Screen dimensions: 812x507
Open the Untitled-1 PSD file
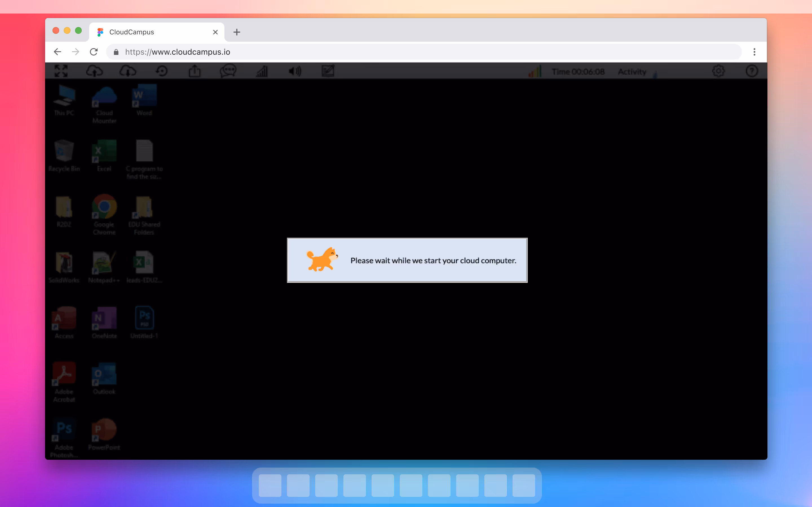tap(144, 319)
